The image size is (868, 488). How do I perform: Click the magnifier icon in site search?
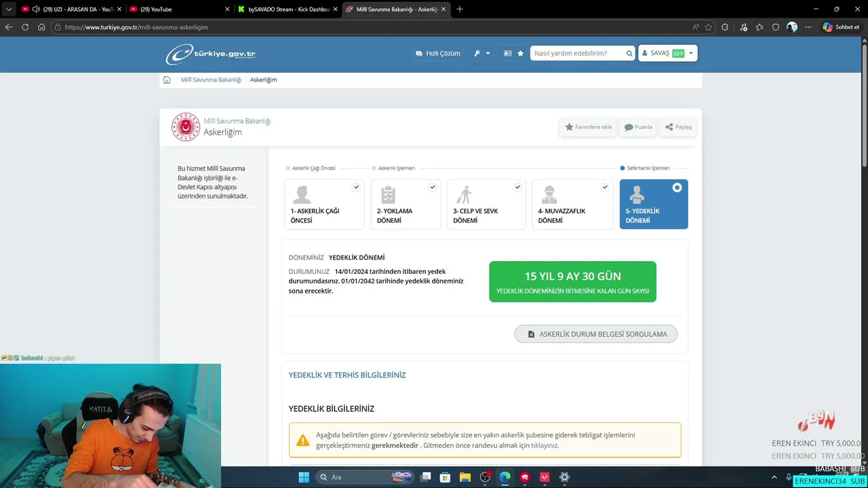(629, 54)
